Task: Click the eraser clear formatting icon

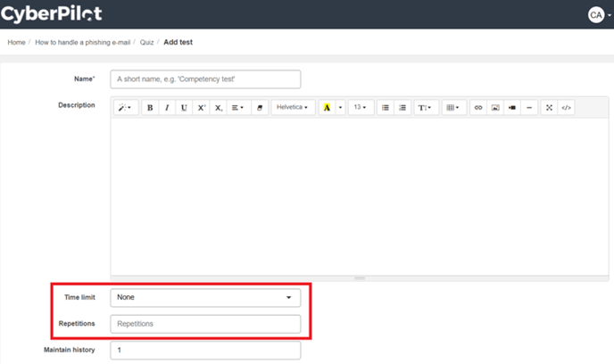Action: (x=259, y=108)
